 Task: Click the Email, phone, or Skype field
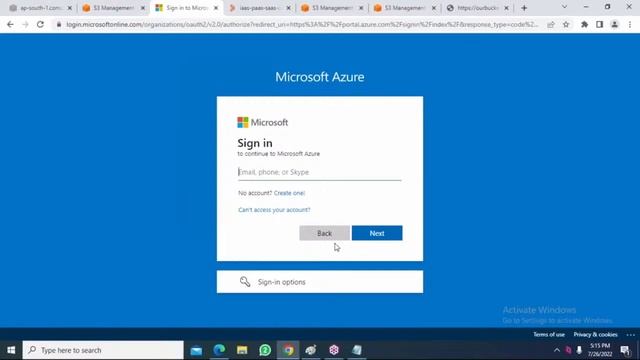(x=320, y=172)
